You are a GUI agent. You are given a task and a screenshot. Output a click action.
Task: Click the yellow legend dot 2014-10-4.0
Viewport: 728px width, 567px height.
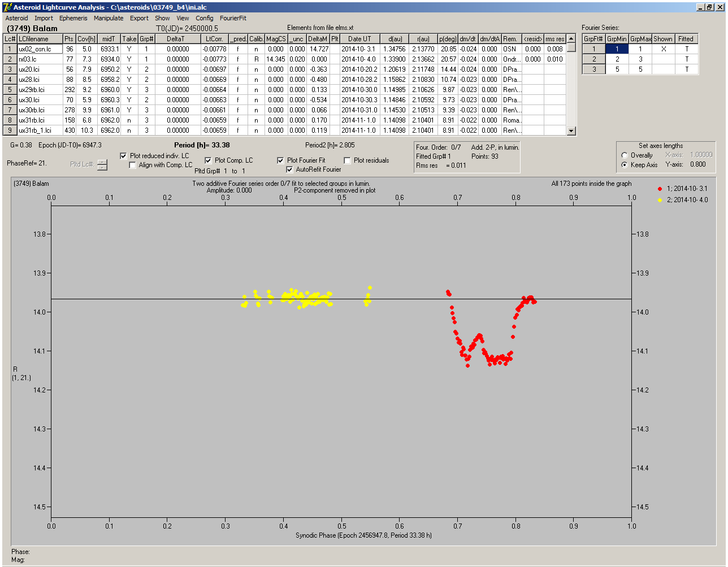point(661,200)
